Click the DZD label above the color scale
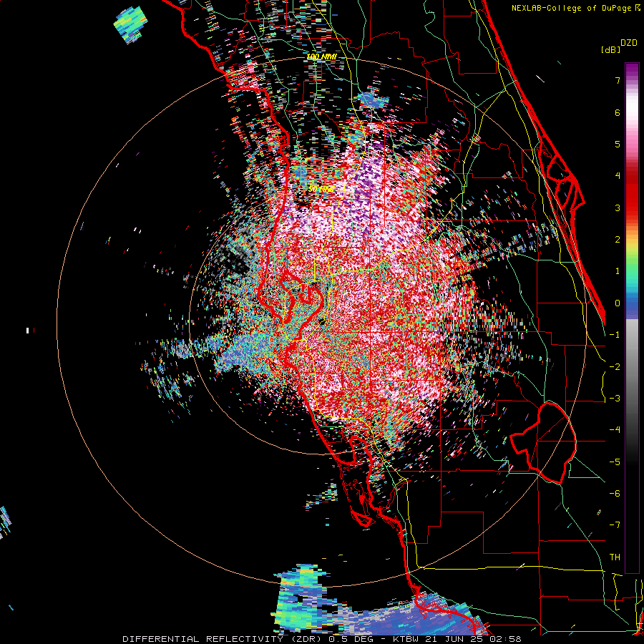The width and height of the screenshot is (644, 644). (x=629, y=43)
